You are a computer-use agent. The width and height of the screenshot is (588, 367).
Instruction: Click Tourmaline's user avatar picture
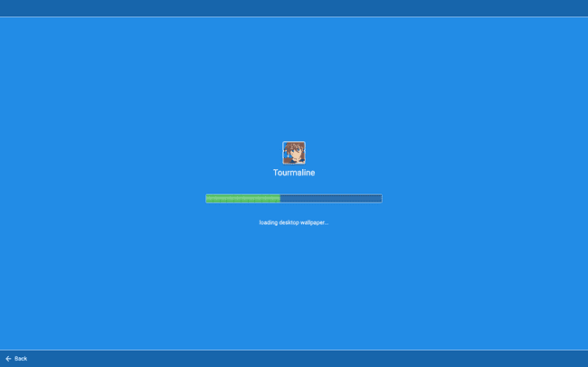[294, 153]
